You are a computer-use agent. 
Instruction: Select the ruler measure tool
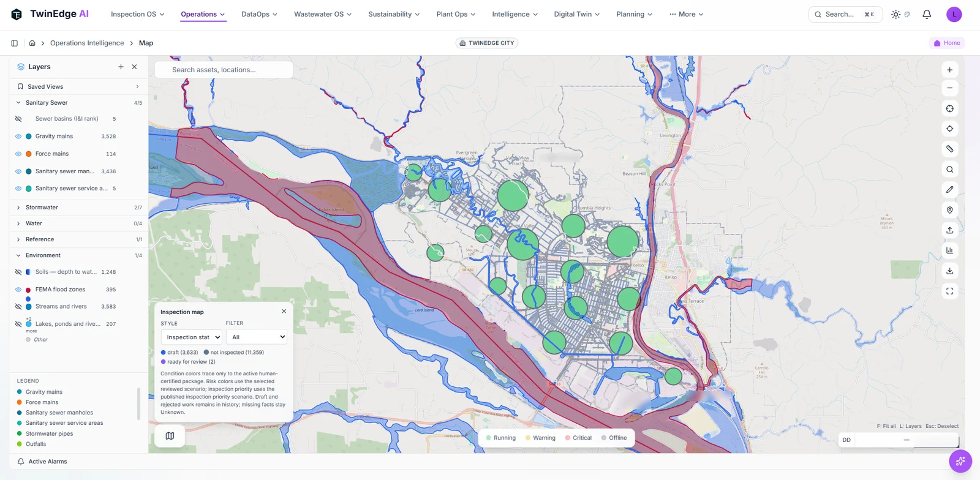949,149
